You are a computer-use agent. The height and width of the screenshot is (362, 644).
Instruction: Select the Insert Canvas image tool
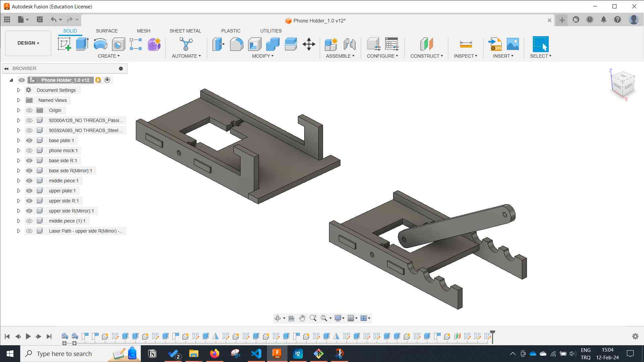pyautogui.click(x=513, y=44)
